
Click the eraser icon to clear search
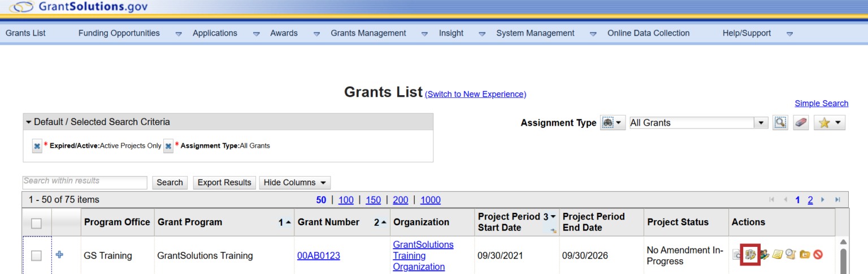[801, 123]
